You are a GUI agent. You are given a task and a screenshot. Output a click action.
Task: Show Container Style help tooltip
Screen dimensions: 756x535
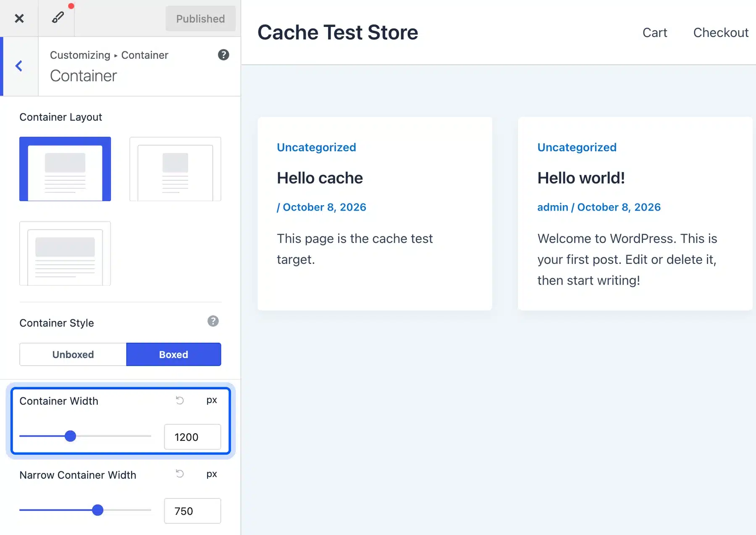(213, 322)
